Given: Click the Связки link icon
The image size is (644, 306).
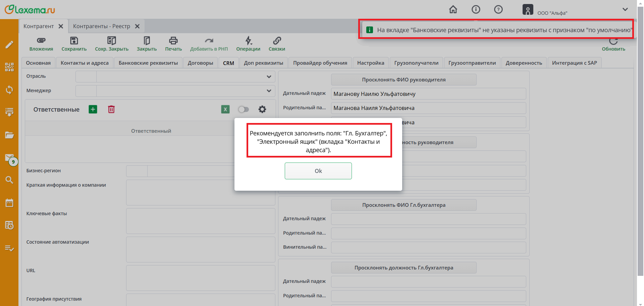Looking at the screenshot, I should pos(277,41).
